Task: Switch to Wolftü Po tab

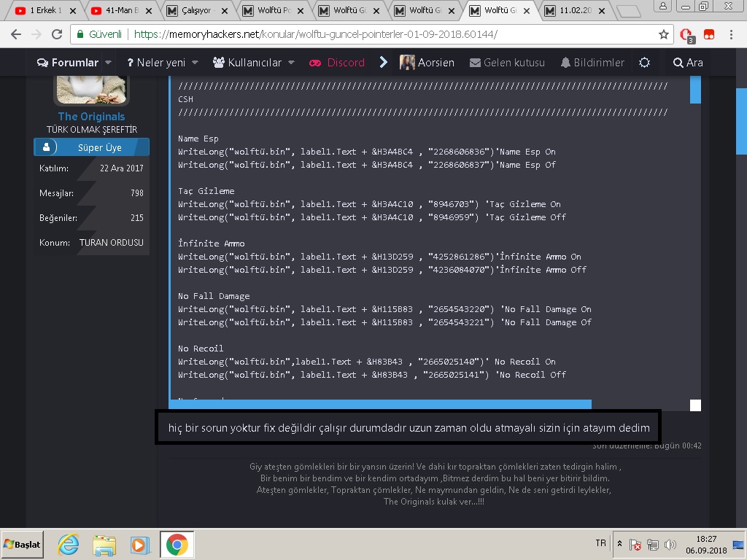Action: [269, 10]
